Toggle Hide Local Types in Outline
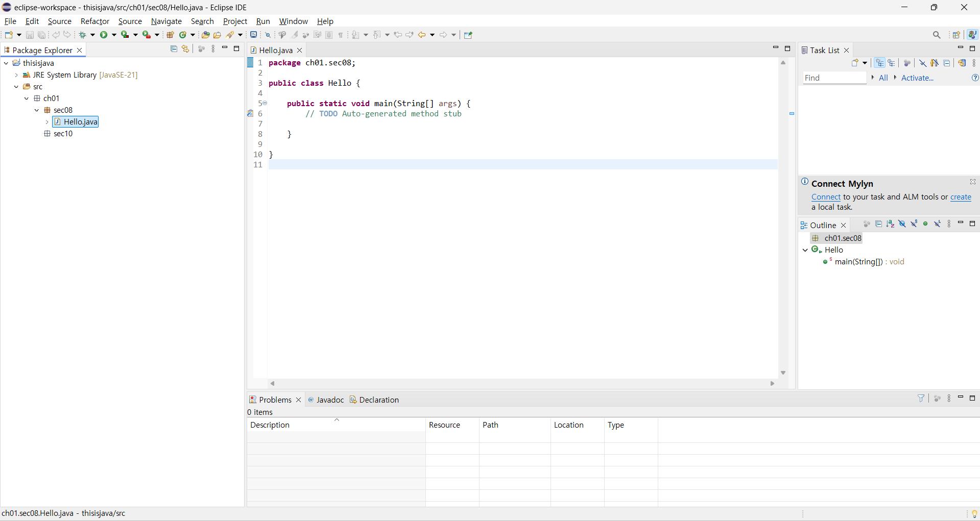The image size is (980, 521). (937, 224)
